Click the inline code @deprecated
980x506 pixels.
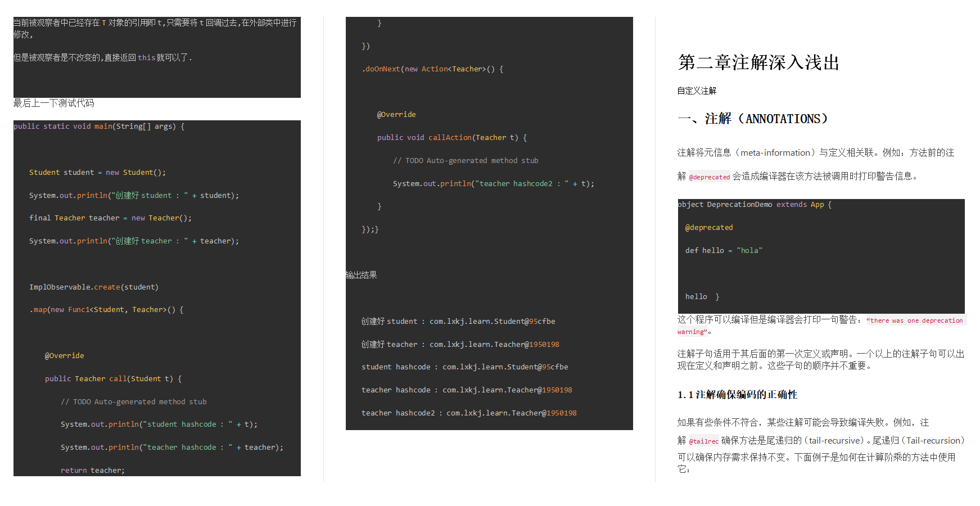[x=710, y=177]
